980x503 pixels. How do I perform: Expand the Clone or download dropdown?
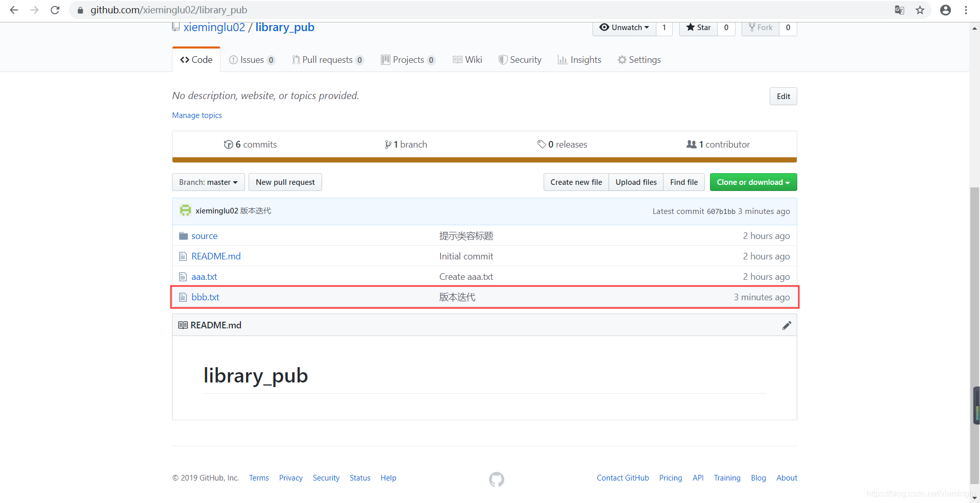[x=753, y=182]
